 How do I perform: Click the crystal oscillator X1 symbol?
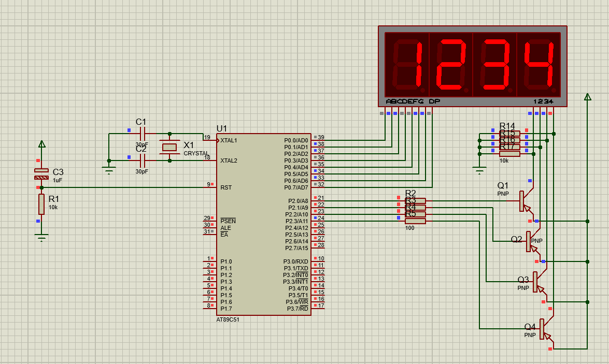pos(169,148)
